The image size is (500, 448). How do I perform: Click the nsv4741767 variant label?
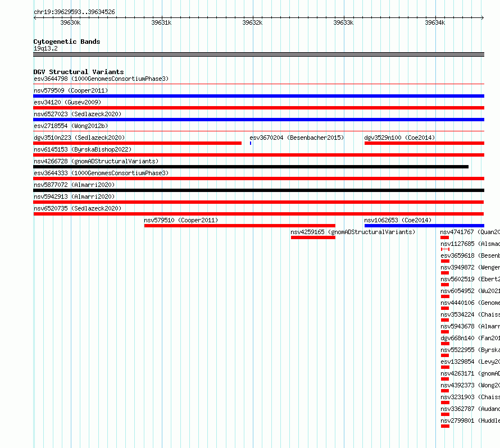[470, 232]
